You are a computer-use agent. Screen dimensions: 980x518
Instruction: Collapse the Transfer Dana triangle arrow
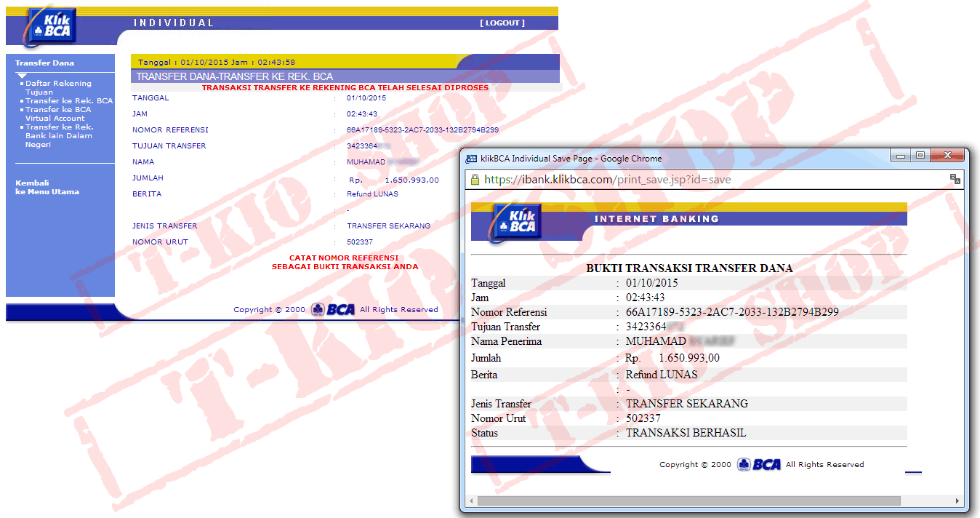[x=22, y=76]
